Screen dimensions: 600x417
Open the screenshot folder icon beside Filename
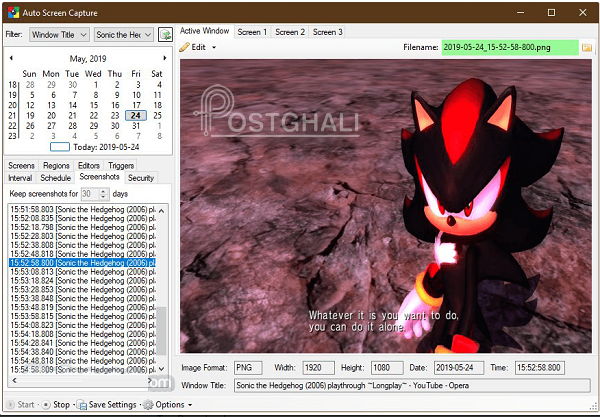[587, 47]
